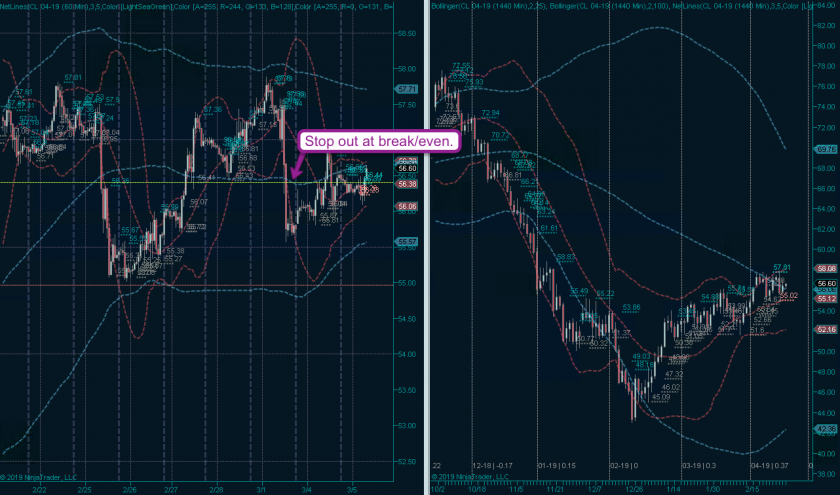Select the '12-18 | -0.17' rollover label
Image resolution: width=840 pixels, height=495 pixels.
[492, 466]
